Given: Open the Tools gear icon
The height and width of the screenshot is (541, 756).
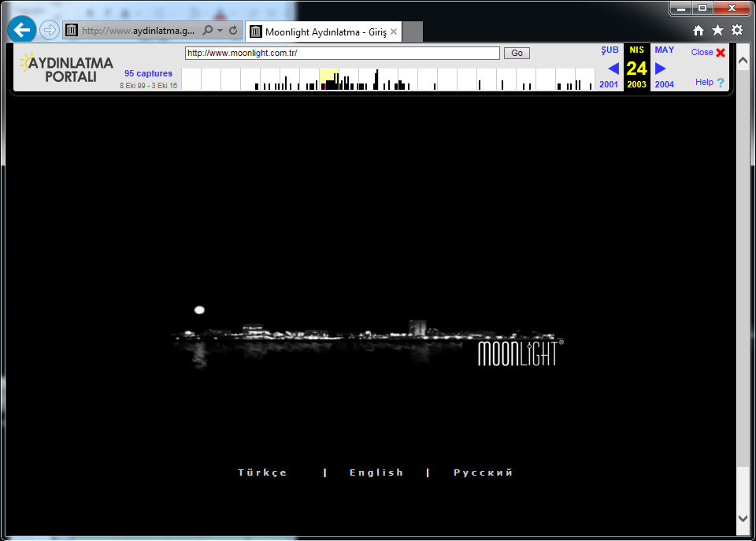Looking at the screenshot, I should 737,31.
